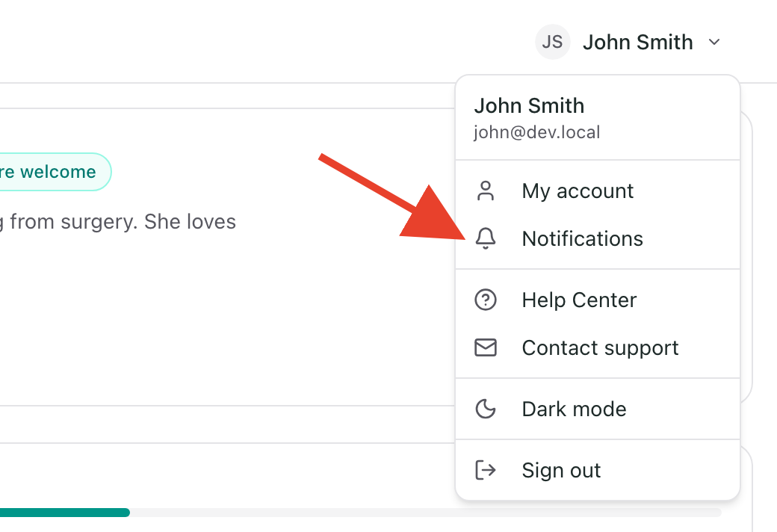Click the 'from surgery. She loves' text
Viewport: 777px width, 532px height.
coord(123,222)
